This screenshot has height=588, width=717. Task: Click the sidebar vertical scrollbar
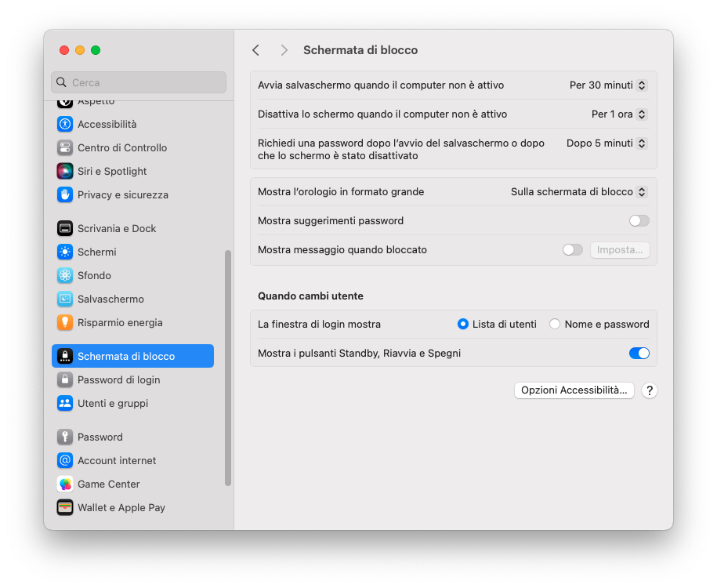228,368
